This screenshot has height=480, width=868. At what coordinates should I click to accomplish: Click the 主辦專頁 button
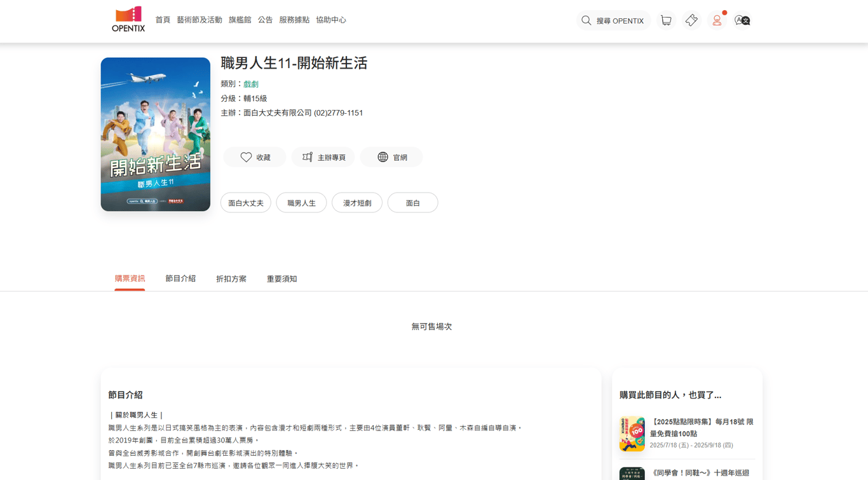(x=323, y=157)
